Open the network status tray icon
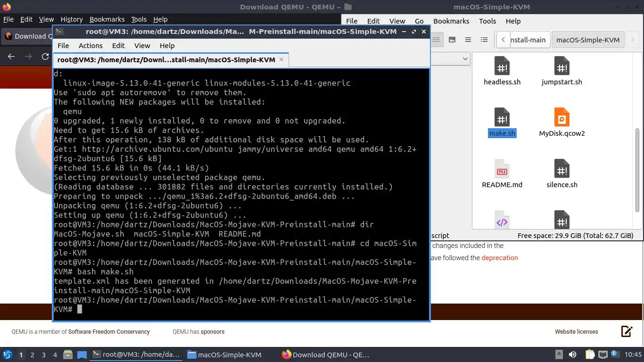 point(603,354)
